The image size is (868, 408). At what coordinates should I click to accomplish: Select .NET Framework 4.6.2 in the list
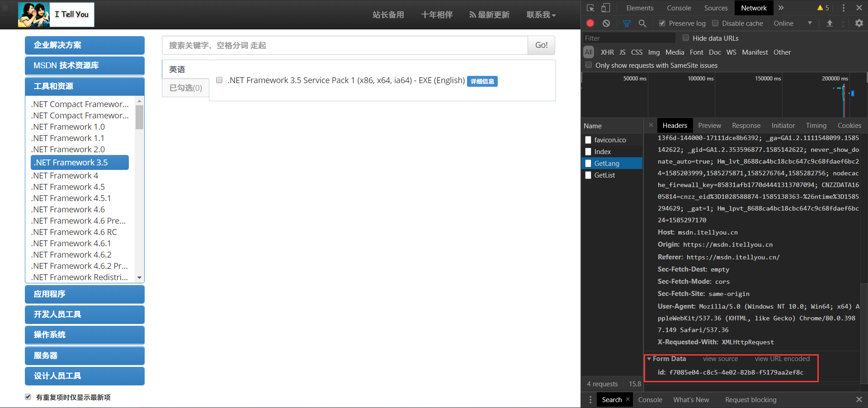71,255
